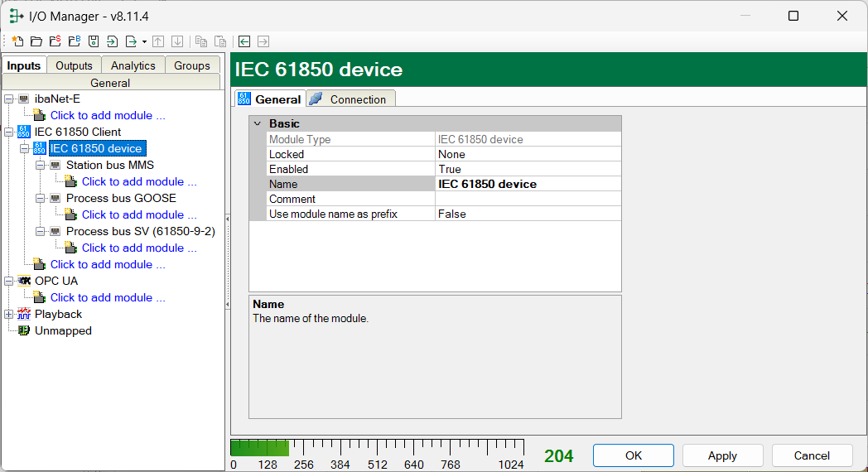This screenshot has width=868, height=472.
Task: Click add module link under Station bus MMS
Action: 139,182
